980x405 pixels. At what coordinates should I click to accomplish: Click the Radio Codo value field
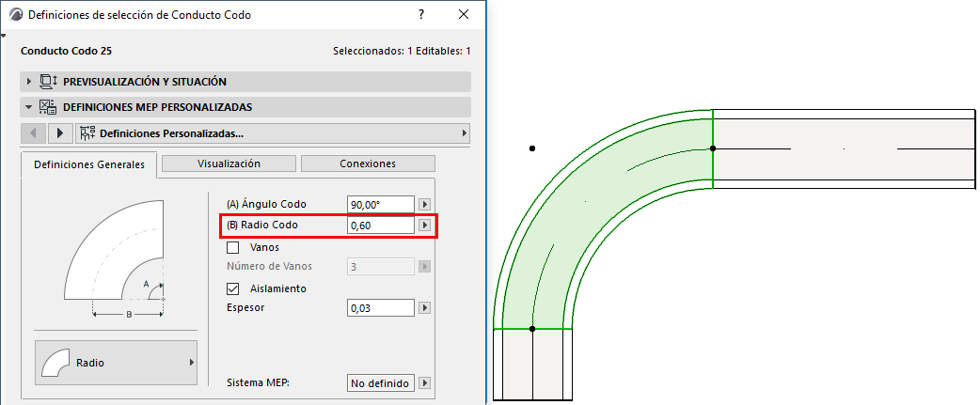tap(381, 226)
